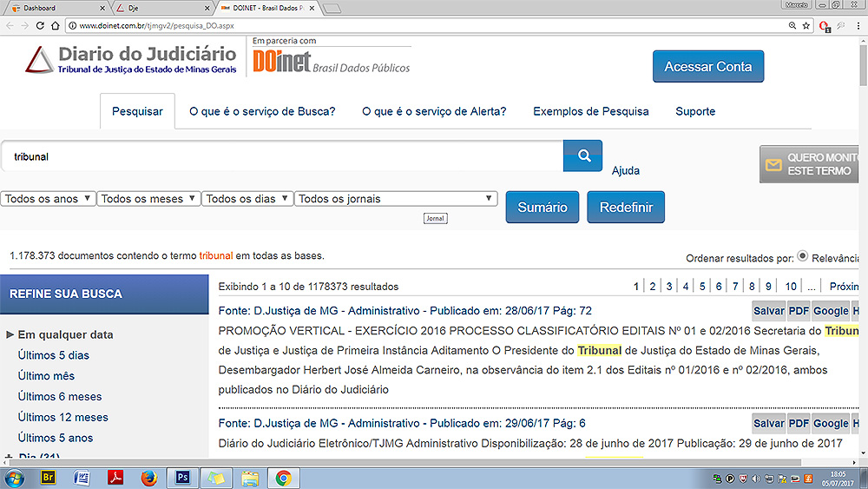Open the zoom magnifier icon in address bar

point(792,25)
